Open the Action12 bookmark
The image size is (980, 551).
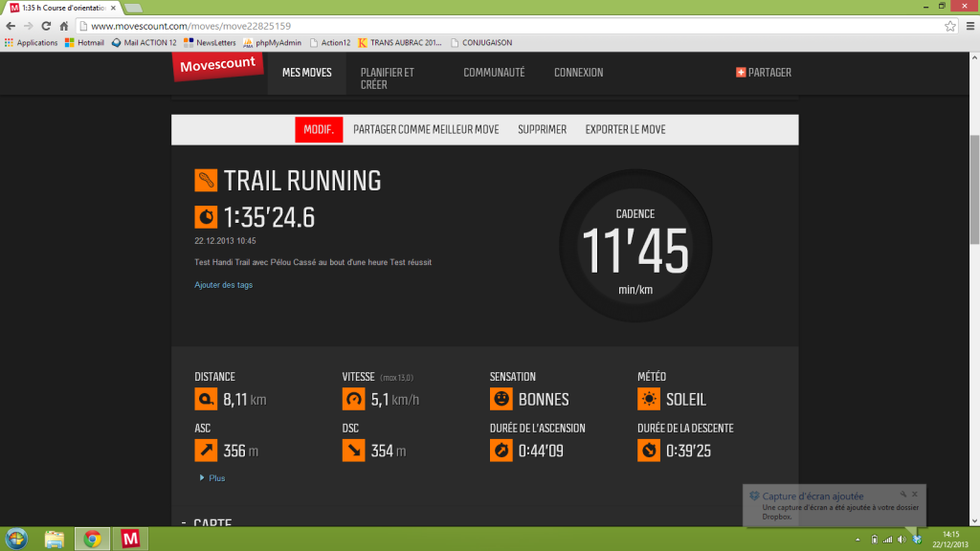pyautogui.click(x=330, y=42)
